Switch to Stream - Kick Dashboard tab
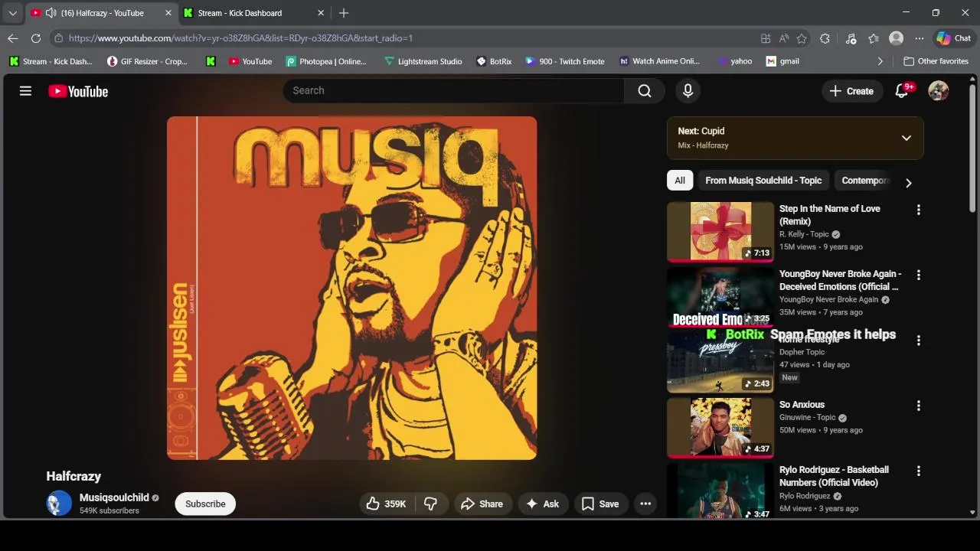 (254, 13)
